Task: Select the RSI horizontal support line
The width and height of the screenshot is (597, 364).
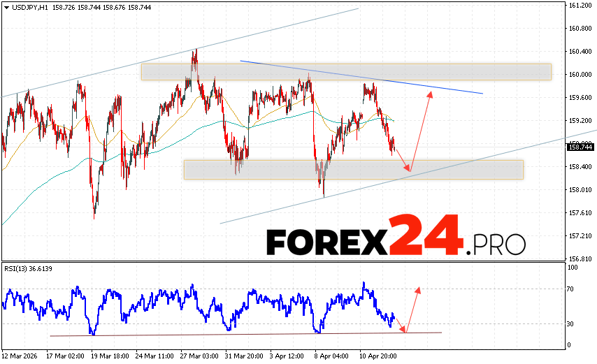Action: pos(245,334)
